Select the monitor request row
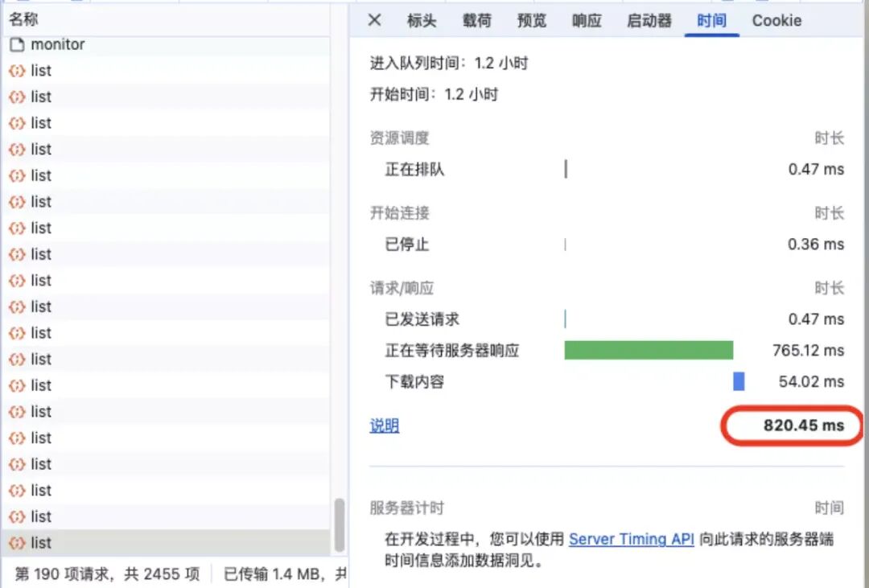 167,44
